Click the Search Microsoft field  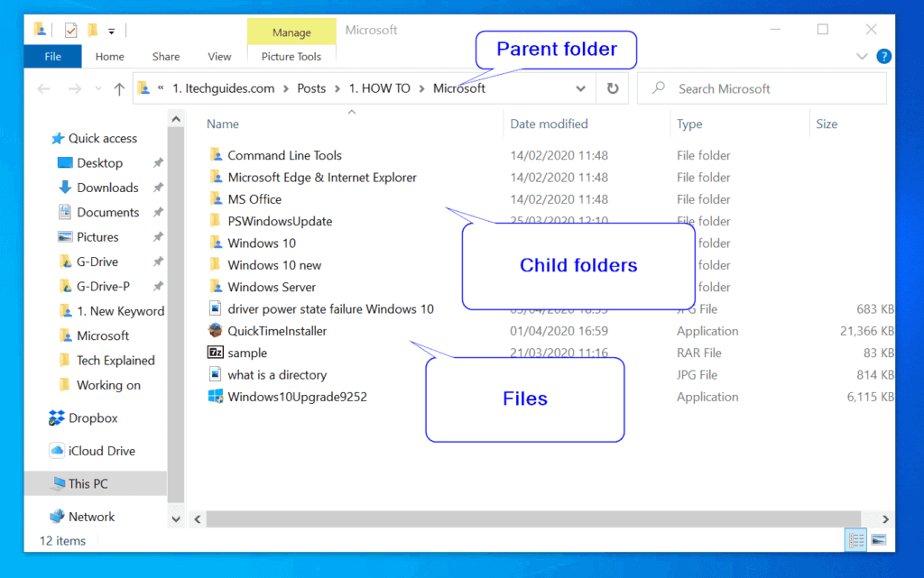click(x=762, y=89)
